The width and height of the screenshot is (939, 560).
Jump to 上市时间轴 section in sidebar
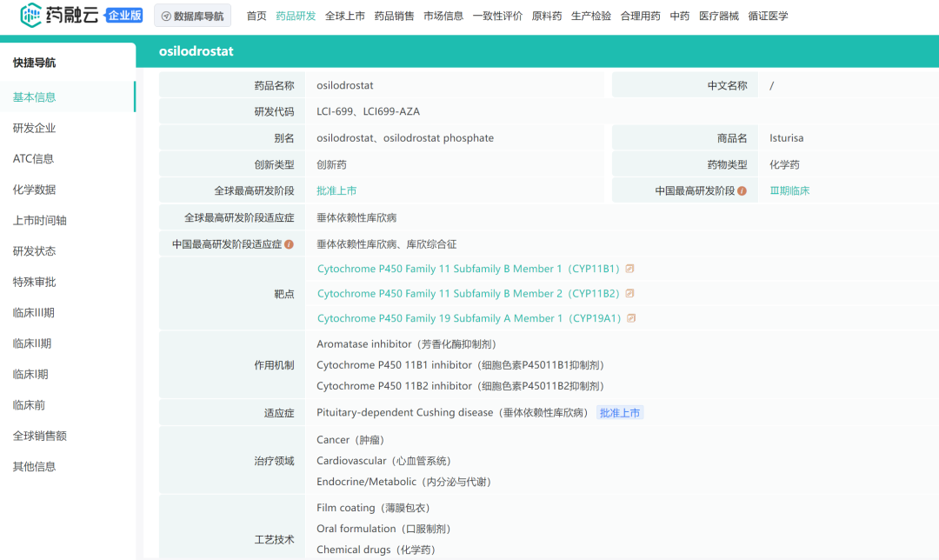coord(39,220)
